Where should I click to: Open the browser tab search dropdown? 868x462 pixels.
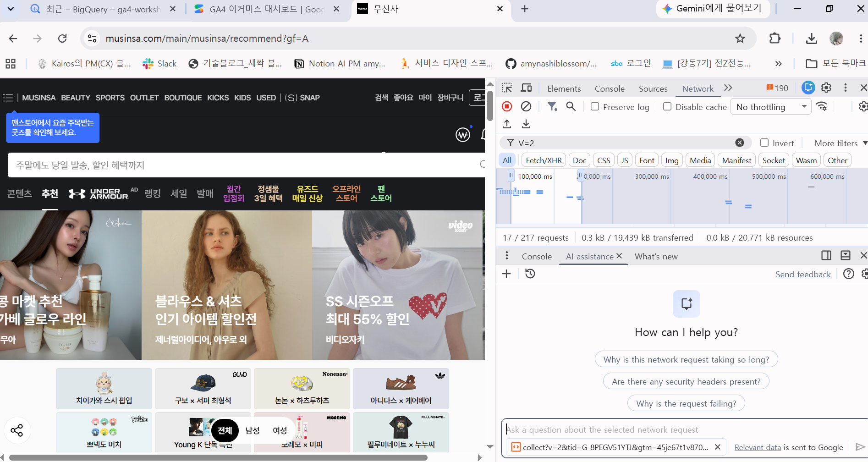click(x=11, y=9)
